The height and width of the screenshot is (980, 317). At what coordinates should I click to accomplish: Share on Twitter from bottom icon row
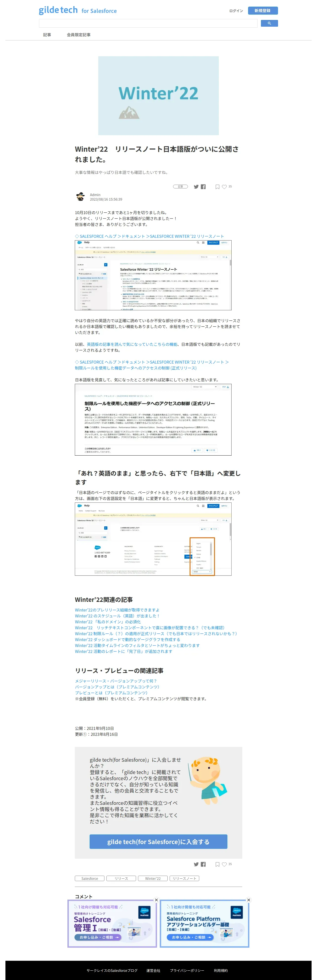(196, 864)
